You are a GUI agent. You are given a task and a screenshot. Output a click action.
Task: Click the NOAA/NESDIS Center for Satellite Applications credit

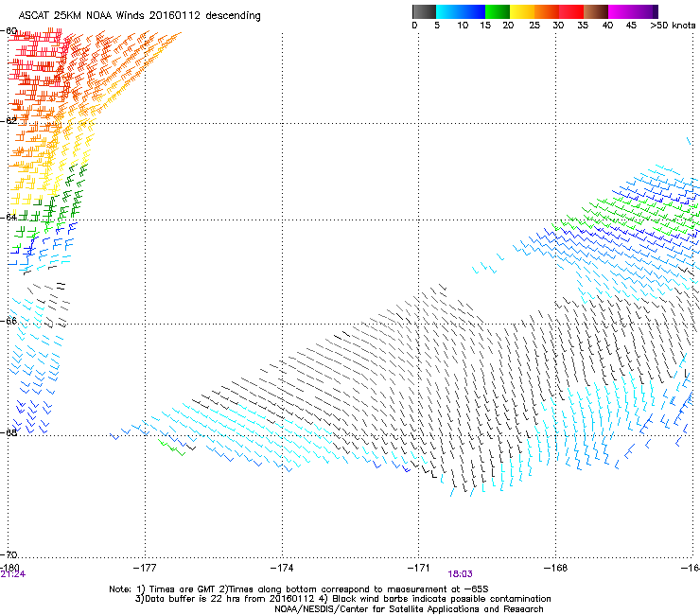[409, 609]
